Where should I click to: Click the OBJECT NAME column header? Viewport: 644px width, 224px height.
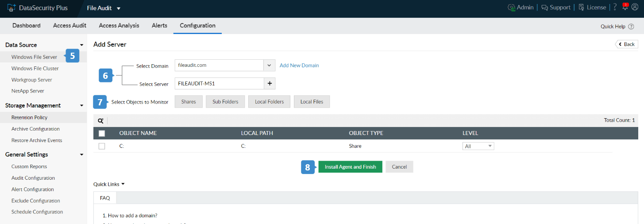pos(138,133)
